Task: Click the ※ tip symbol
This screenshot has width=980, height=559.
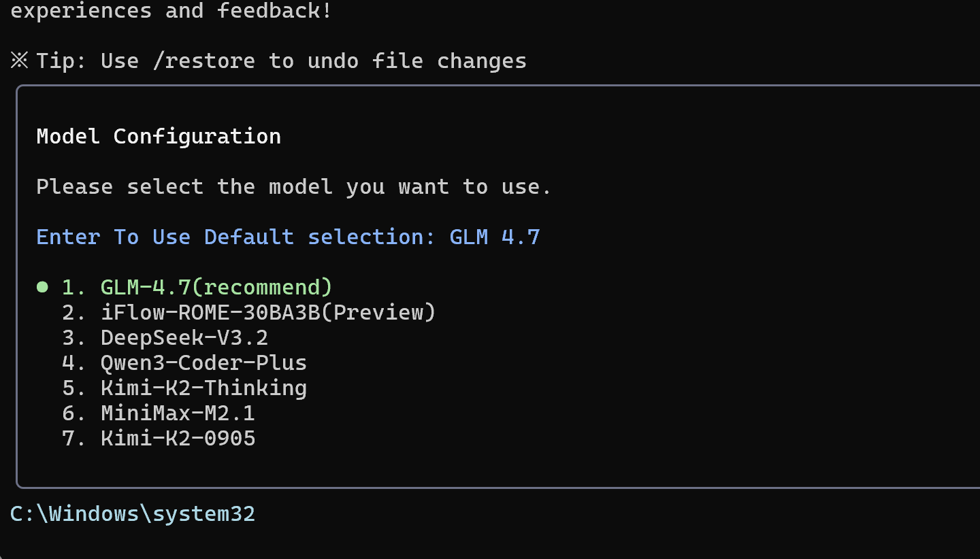Action: tap(19, 61)
